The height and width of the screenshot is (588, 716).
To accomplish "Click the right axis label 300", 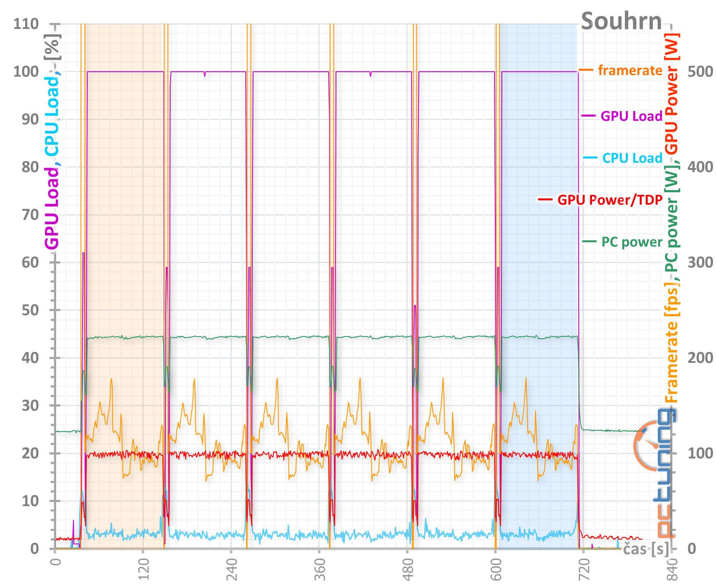I will 700,262.
